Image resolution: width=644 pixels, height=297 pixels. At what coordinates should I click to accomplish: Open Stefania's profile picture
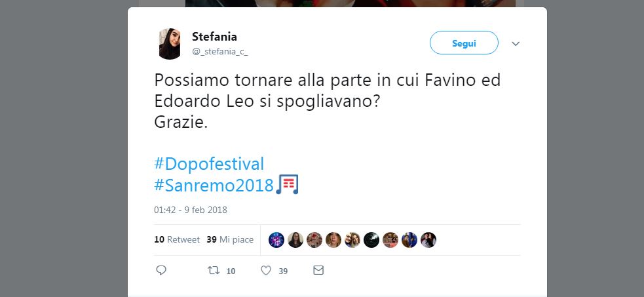(x=170, y=44)
